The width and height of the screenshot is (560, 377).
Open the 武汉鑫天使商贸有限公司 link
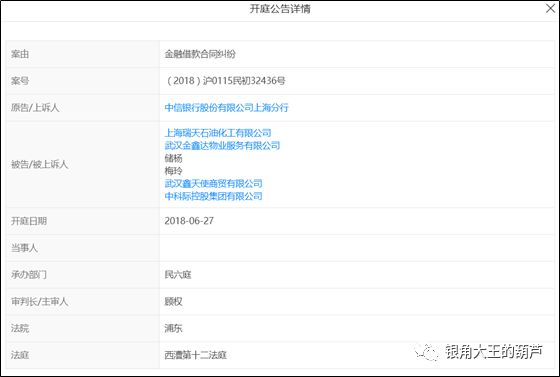(213, 184)
